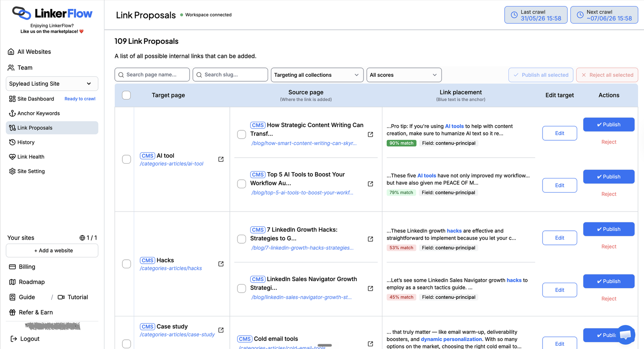Click the card icon beside Billing
This screenshot has width=644, height=349.
tap(12, 267)
